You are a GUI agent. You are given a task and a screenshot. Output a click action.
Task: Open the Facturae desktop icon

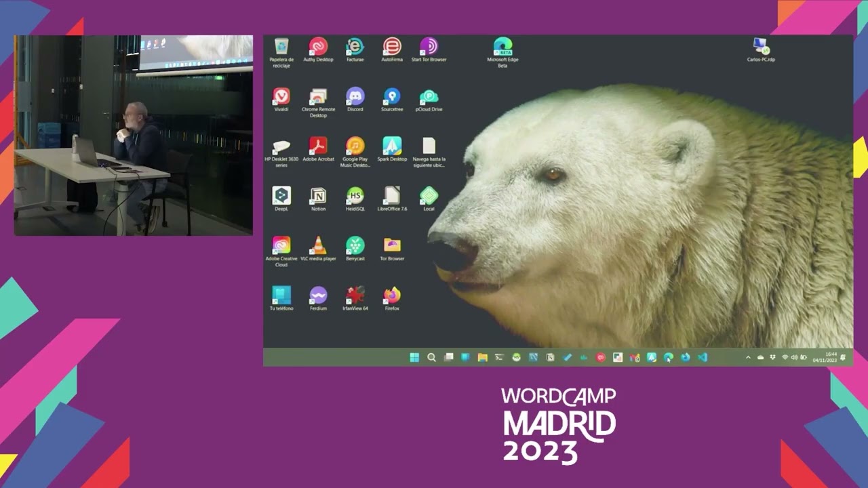(x=355, y=50)
